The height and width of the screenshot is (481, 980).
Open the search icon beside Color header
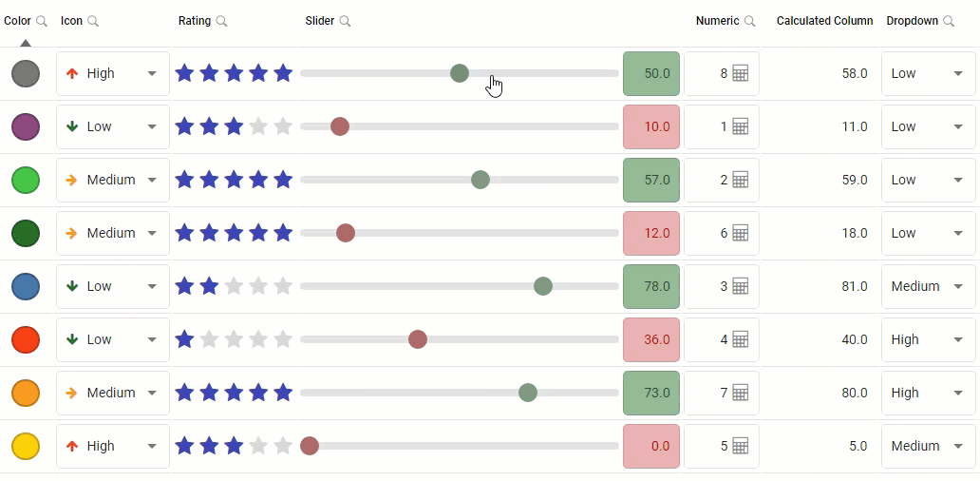click(42, 21)
